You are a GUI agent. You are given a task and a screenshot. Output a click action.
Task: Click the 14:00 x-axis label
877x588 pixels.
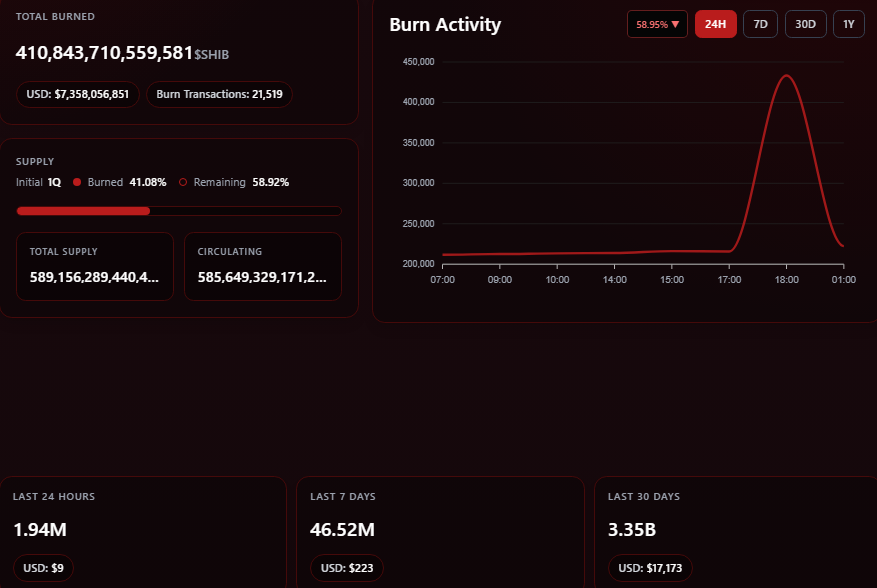coord(614,280)
